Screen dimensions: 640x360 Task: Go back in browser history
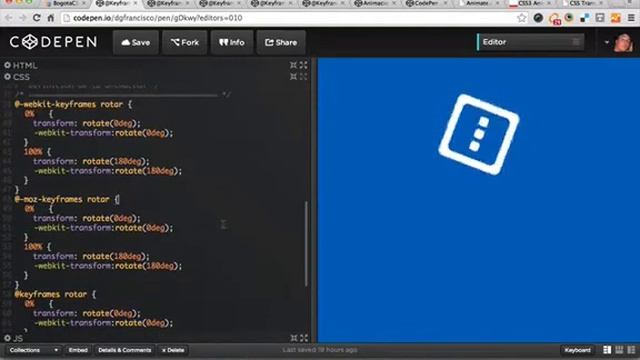tap(9, 18)
